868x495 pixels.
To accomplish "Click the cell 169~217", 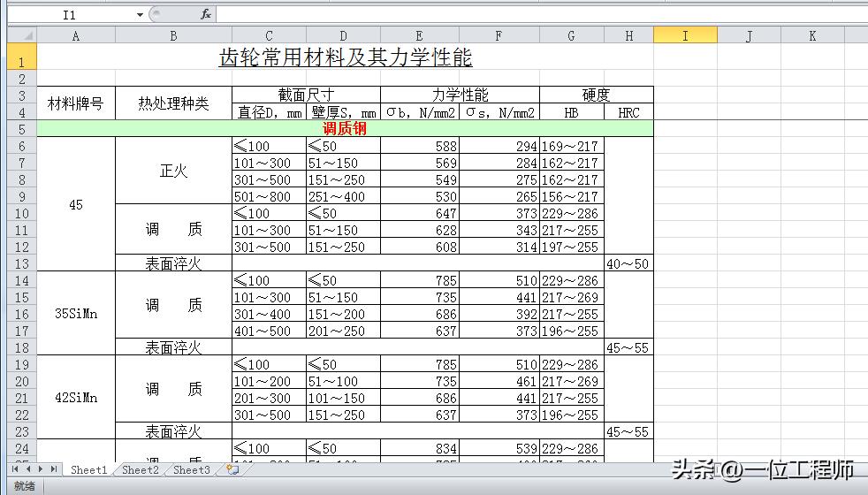I will coord(572,146).
